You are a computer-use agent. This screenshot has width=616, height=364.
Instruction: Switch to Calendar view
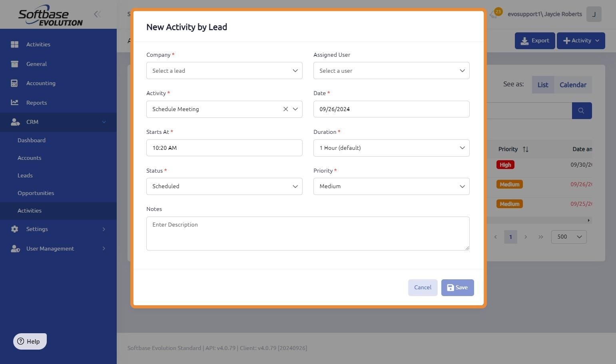(x=573, y=85)
